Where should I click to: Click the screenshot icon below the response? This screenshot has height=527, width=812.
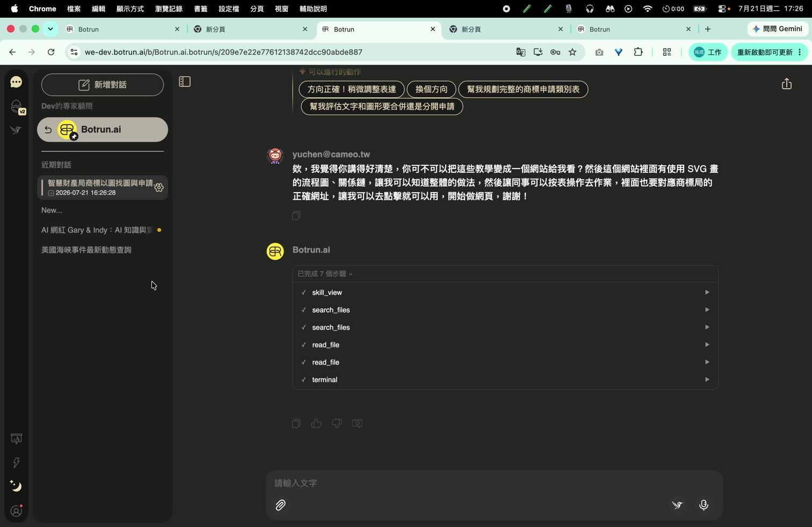coord(357,423)
